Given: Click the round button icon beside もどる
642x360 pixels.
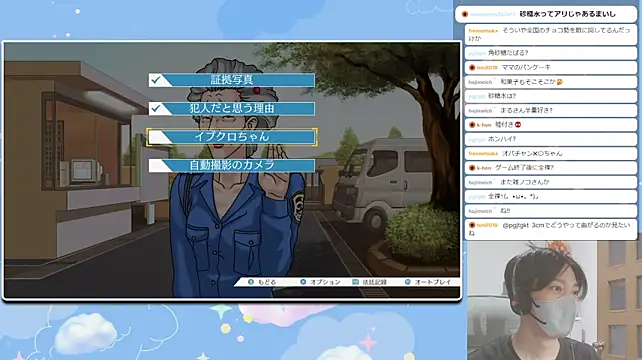Looking at the screenshot, I should click(251, 282).
